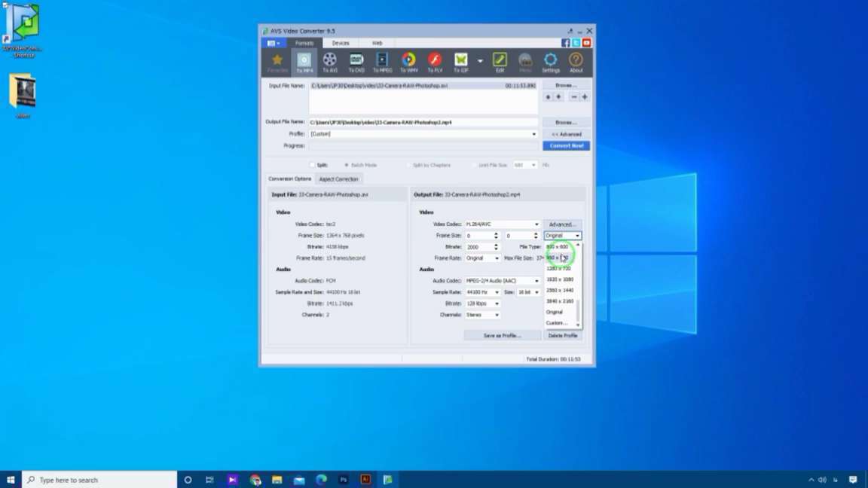Remove input file with minus button
Image resolution: width=868 pixels, height=488 pixels.
click(573, 97)
